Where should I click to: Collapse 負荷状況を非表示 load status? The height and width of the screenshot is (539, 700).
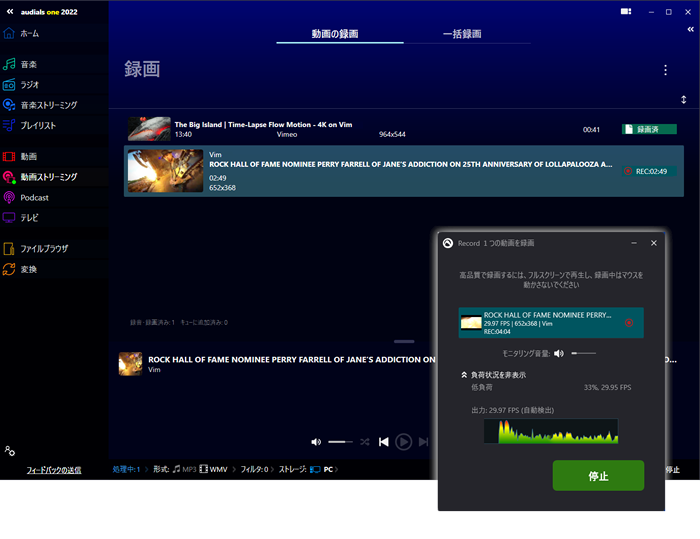point(494,375)
